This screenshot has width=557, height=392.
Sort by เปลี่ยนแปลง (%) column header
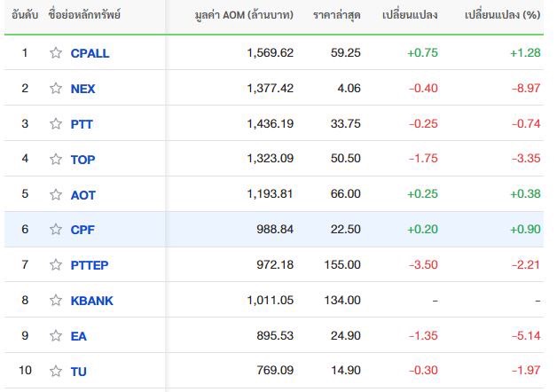coord(503,15)
